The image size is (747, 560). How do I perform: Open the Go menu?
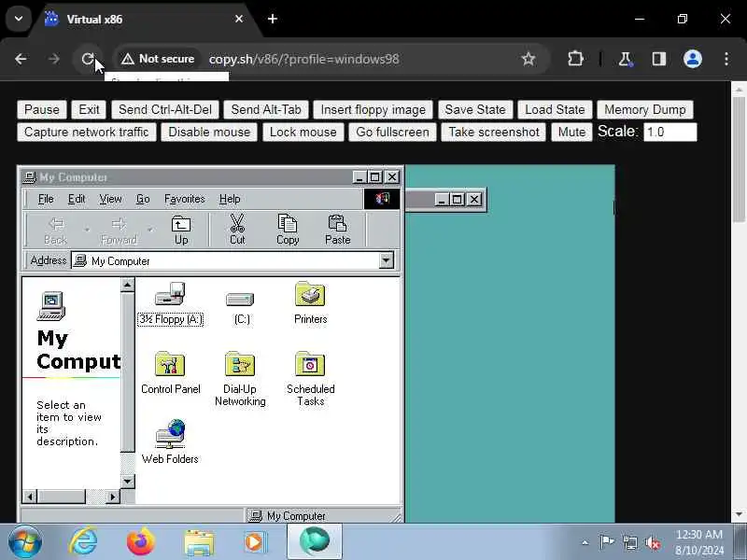point(143,199)
